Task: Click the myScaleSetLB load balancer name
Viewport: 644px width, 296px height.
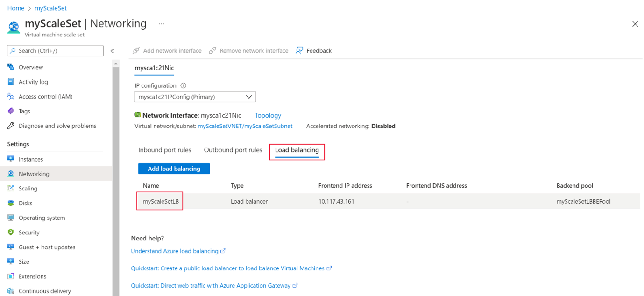Action: click(160, 201)
